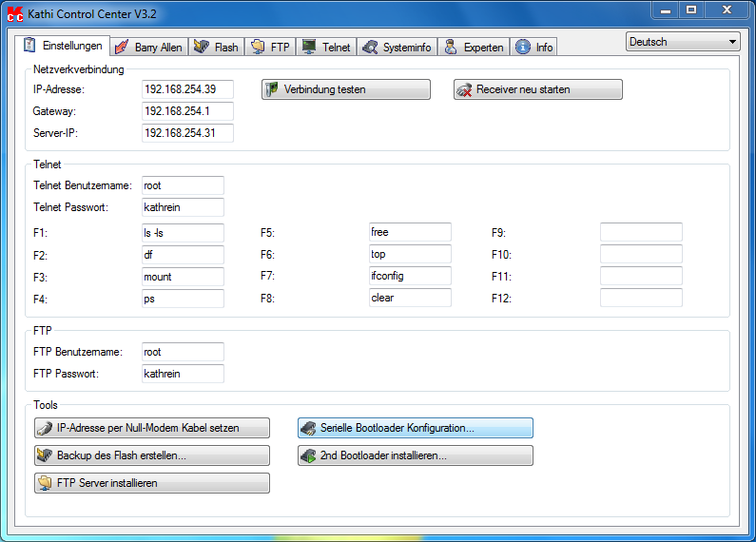Click the F3 field containing mount

point(183,277)
